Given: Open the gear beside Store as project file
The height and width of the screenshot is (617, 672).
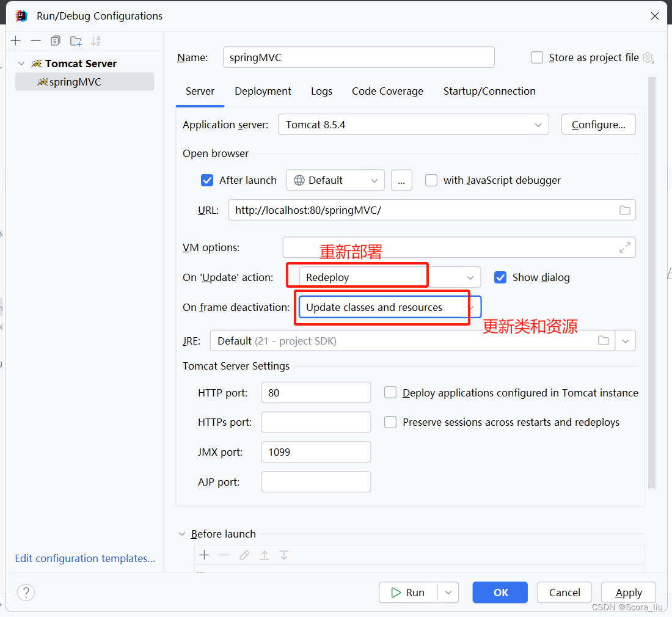Looking at the screenshot, I should point(648,57).
